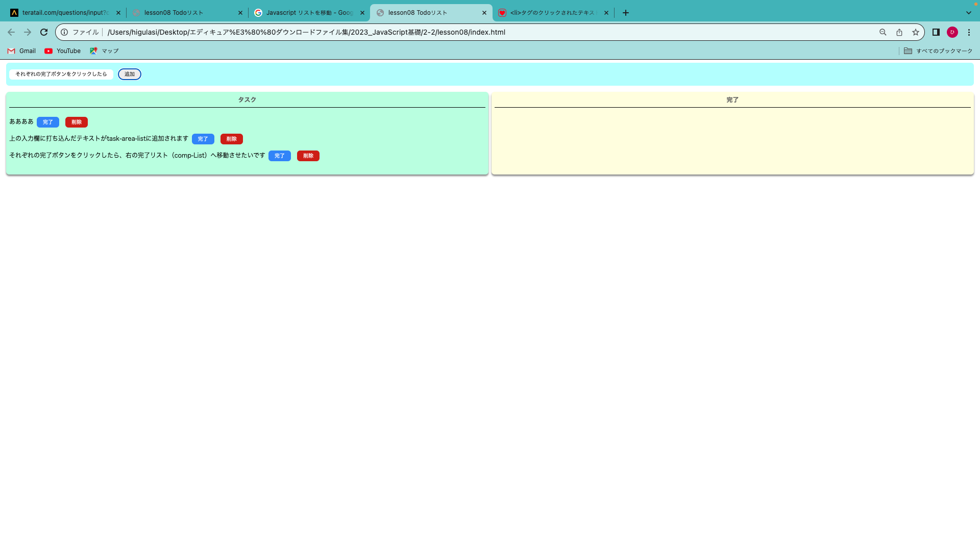980x551 pixels.
Task: Click the zoom magnifier icon in address bar
Action: [883, 32]
